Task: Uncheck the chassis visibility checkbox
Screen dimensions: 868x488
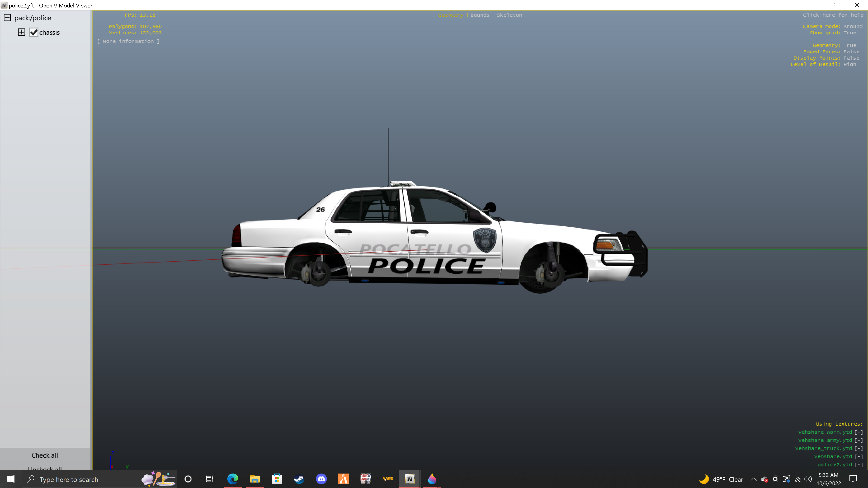Action: click(33, 32)
